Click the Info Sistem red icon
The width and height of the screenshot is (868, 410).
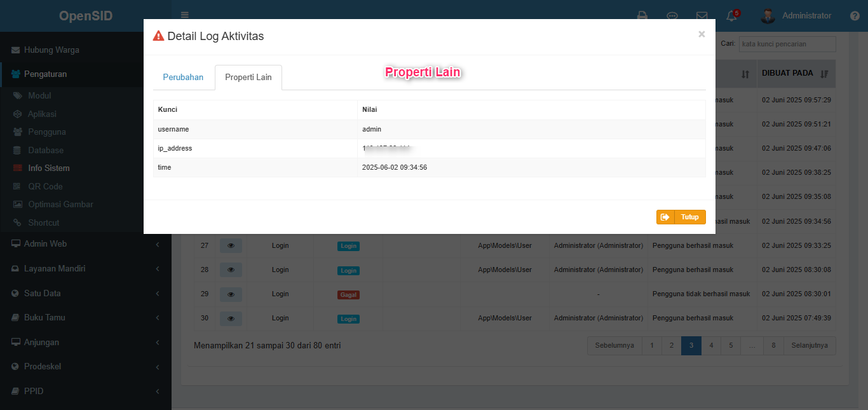pos(17,168)
